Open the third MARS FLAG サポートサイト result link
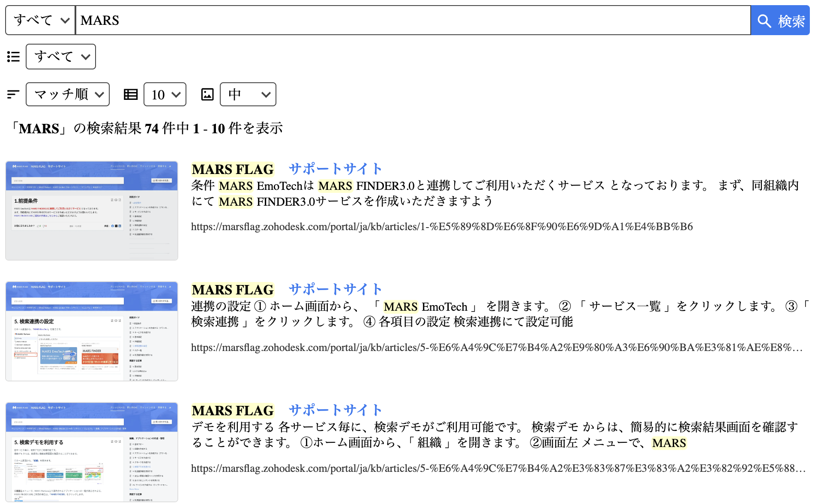Viewport: 815px width, 504px height. [x=287, y=411]
